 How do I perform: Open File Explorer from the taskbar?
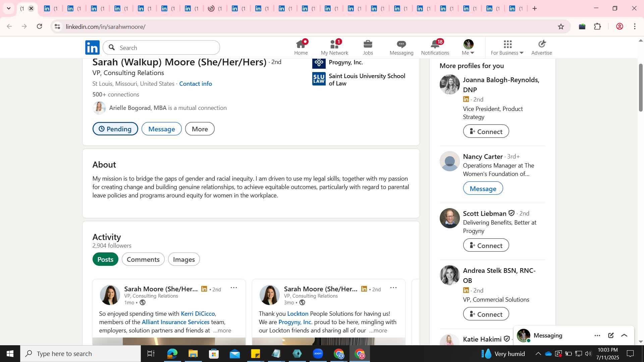[193, 354]
